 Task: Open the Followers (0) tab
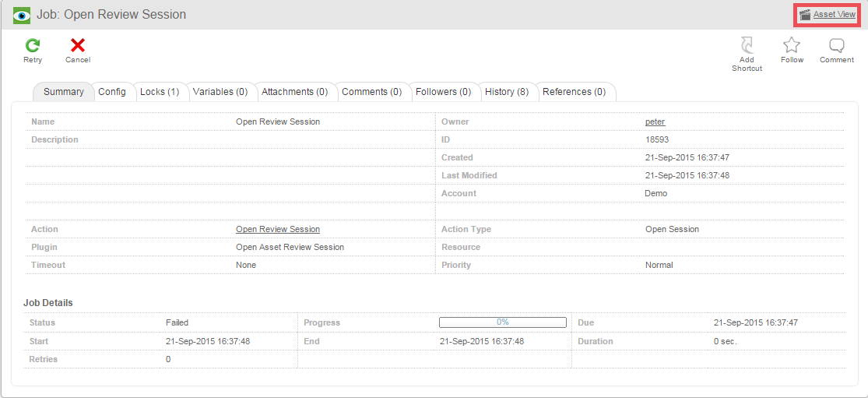[x=443, y=92]
